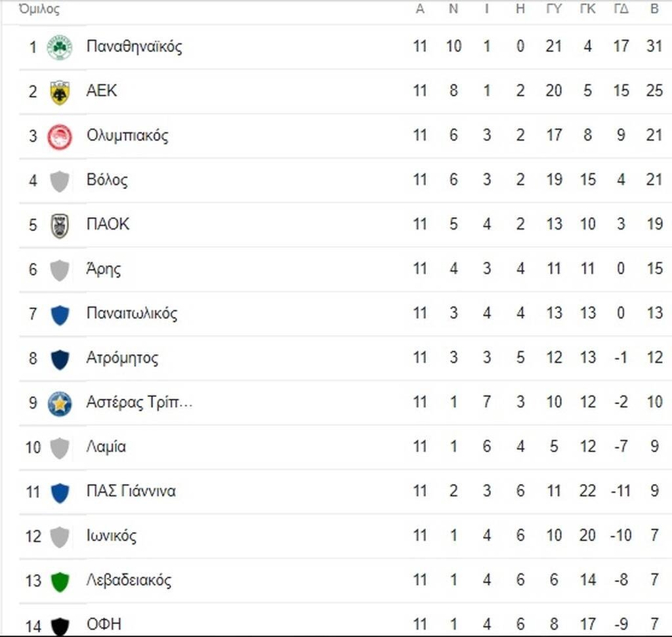Open the Άρης team name link
The width and height of the screenshot is (672, 637).
[104, 270]
